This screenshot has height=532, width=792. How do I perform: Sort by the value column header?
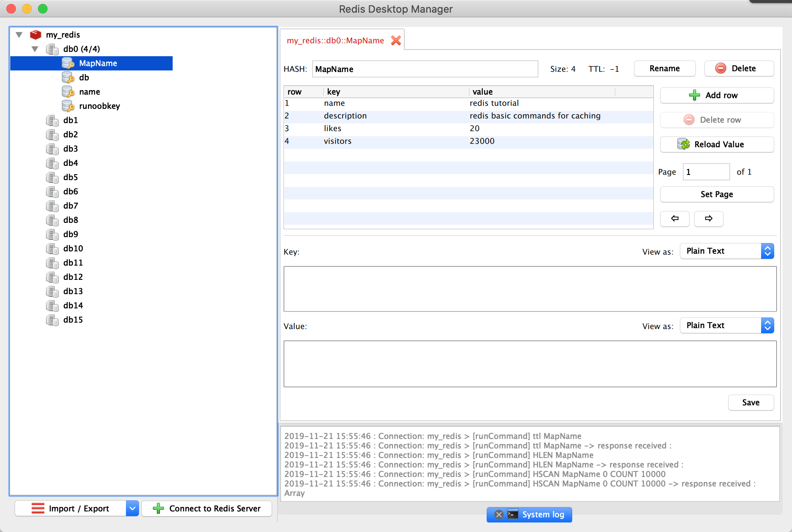coord(542,92)
